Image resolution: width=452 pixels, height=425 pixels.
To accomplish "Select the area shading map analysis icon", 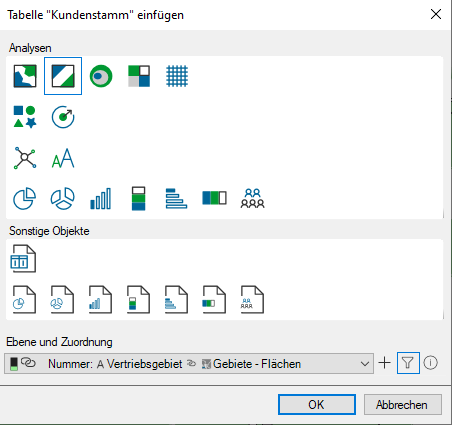I will click(25, 76).
